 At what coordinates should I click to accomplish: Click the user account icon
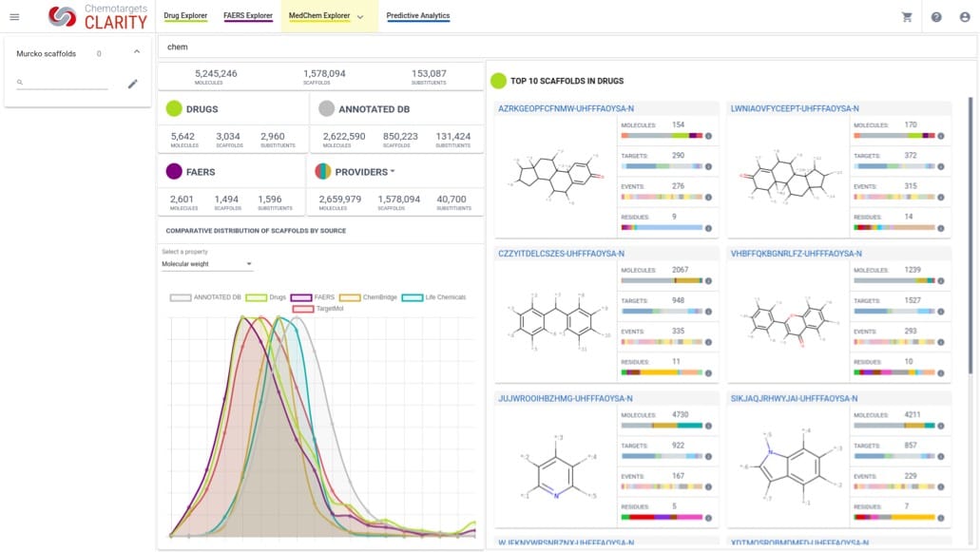pos(966,15)
